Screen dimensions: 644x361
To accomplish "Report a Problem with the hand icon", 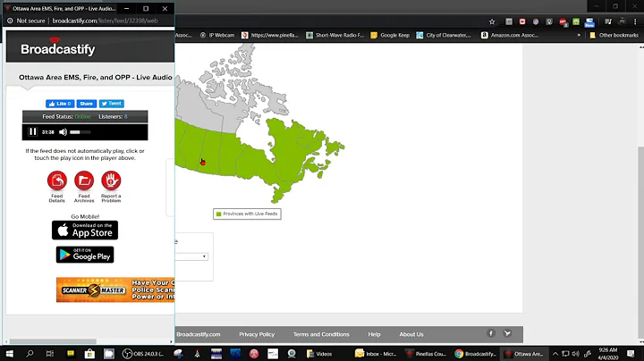I will pyautogui.click(x=111, y=180).
